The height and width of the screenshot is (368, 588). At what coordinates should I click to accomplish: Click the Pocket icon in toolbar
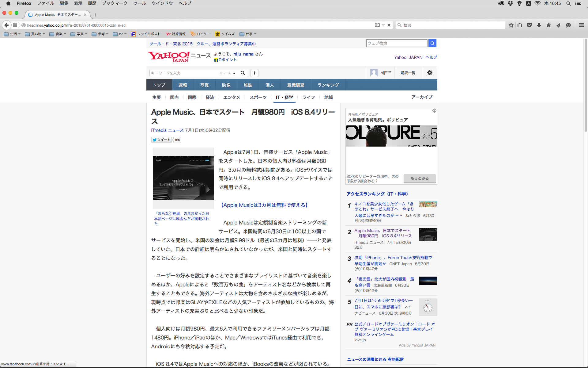coord(529,25)
